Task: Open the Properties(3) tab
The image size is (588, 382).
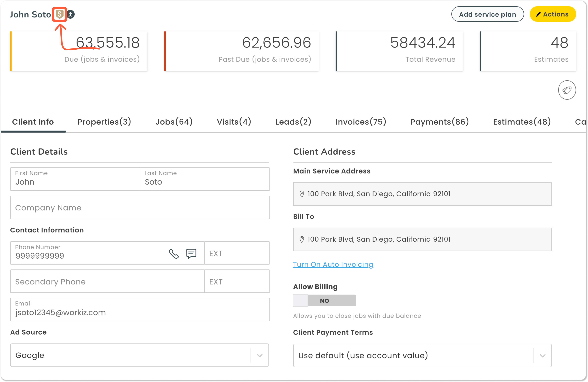Action: click(104, 122)
